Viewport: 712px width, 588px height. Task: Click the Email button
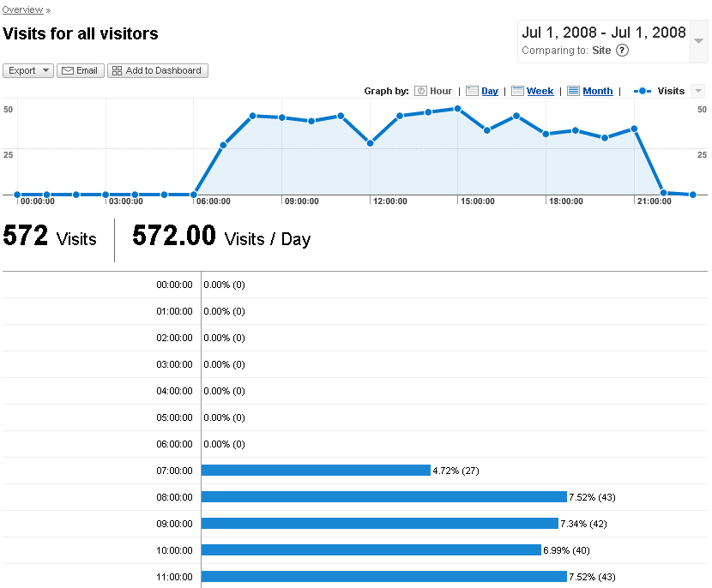pos(81,71)
